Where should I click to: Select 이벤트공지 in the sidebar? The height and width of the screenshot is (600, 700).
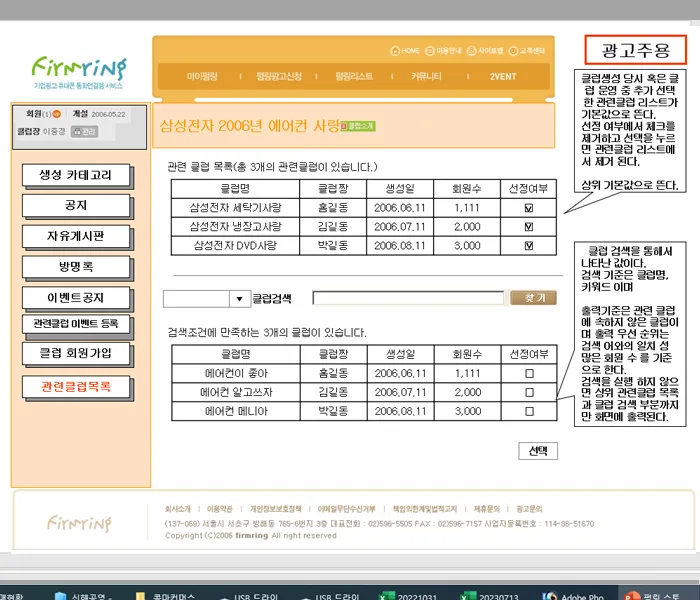tap(76, 298)
